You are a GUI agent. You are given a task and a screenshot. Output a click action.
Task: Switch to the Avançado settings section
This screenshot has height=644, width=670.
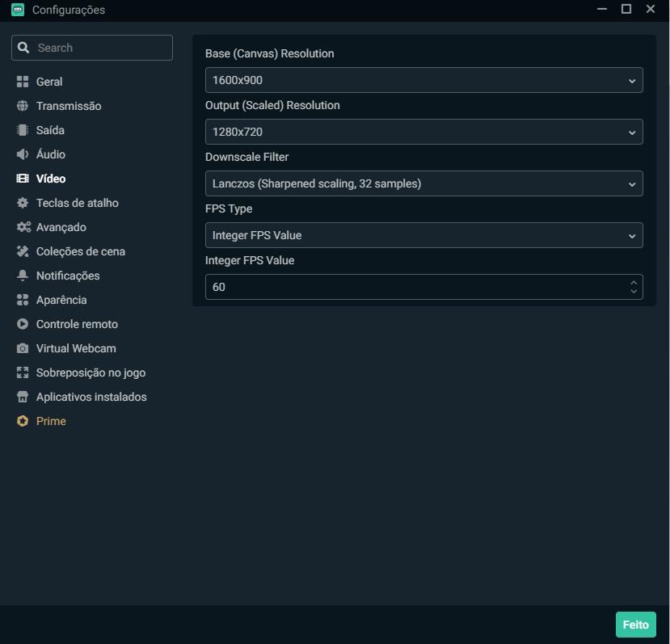(61, 227)
